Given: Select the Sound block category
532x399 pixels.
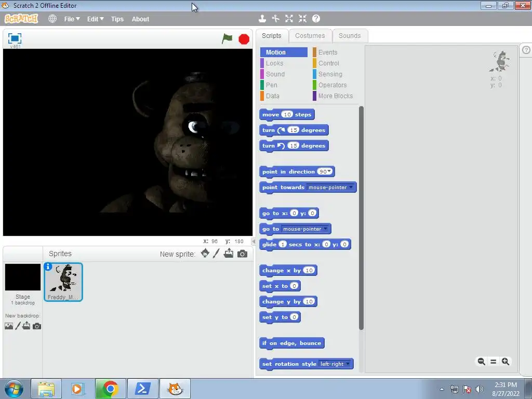Looking at the screenshot, I should 275,74.
